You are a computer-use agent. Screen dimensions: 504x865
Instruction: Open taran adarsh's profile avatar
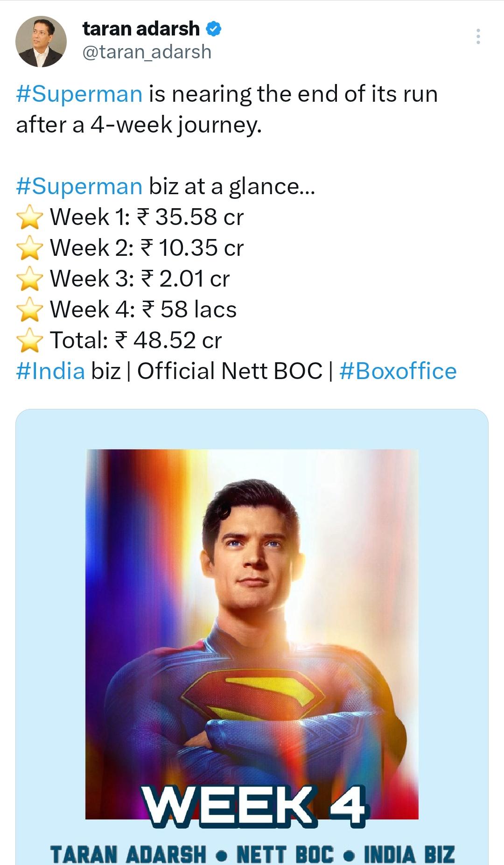[41, 42]
